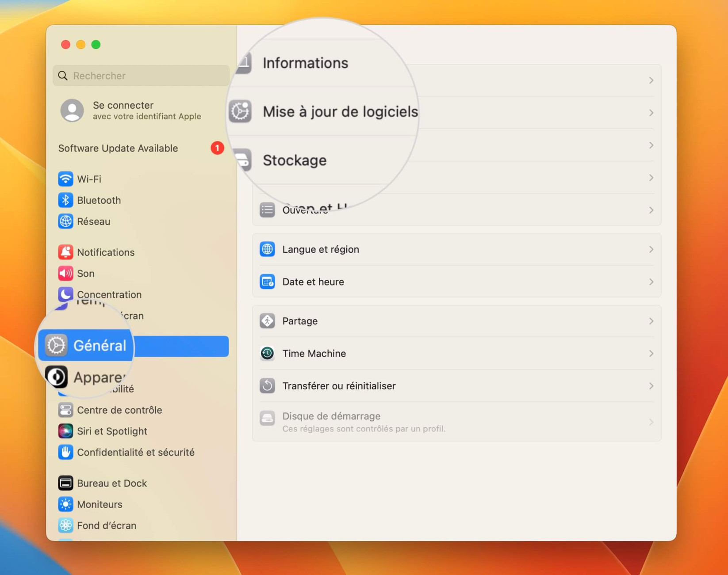The image size is (728, 575).
Task: Open the Fond d'écran flower icon
Action: coord(65,525)
